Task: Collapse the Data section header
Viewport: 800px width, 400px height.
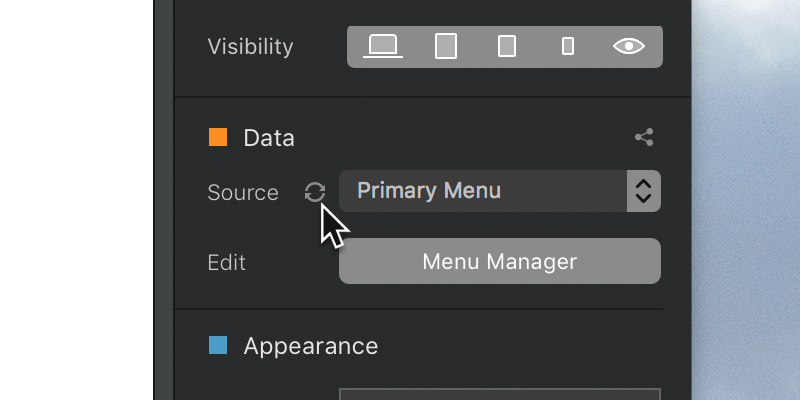Action: point(269,138)
